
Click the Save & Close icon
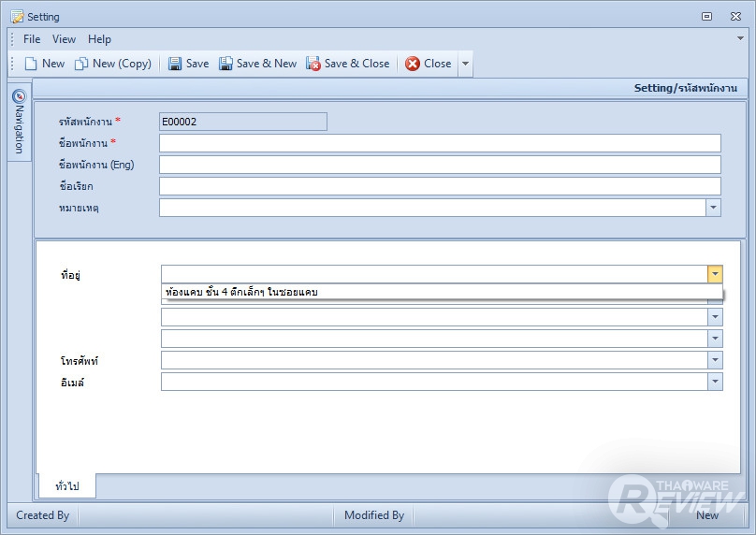[313, 64]
